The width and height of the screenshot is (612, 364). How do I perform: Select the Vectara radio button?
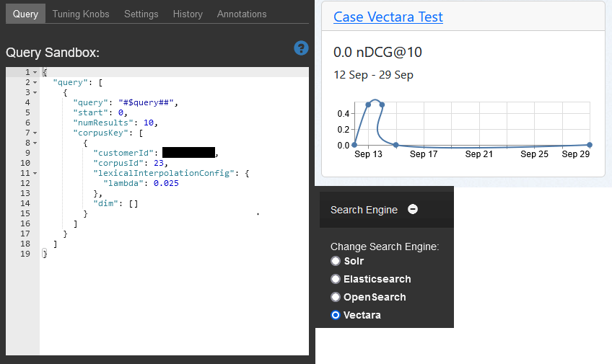(x=335, y=315)
